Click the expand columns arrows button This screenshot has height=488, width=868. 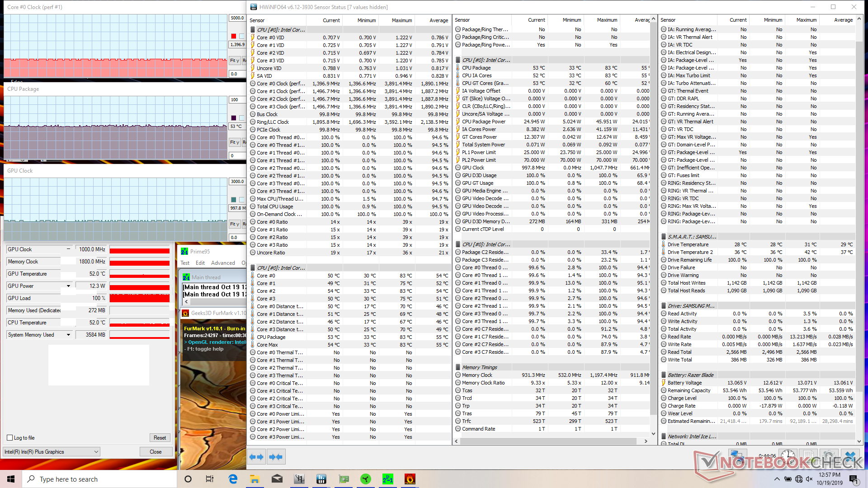coord(256,457)
